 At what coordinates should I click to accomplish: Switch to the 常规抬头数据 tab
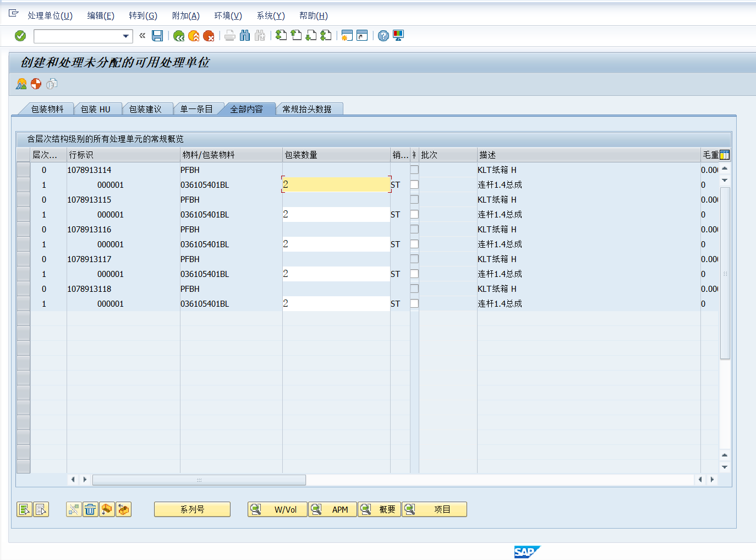[307, 109]
